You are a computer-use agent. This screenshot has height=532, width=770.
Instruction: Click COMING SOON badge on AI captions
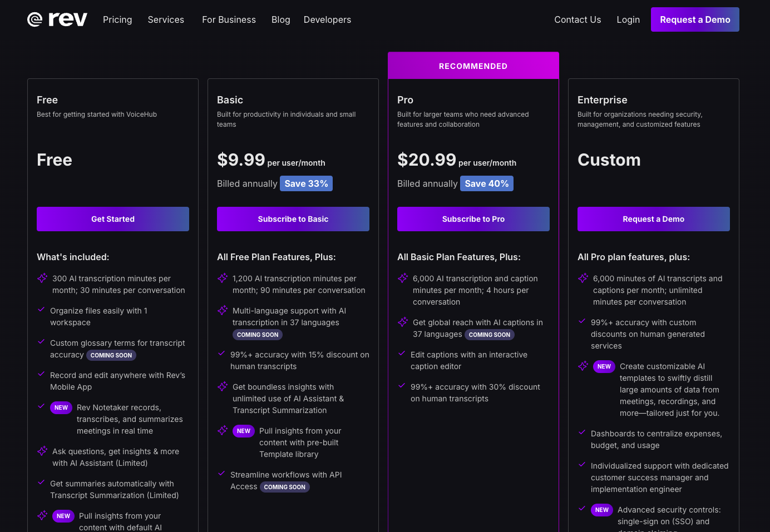[x=490, y=335]
